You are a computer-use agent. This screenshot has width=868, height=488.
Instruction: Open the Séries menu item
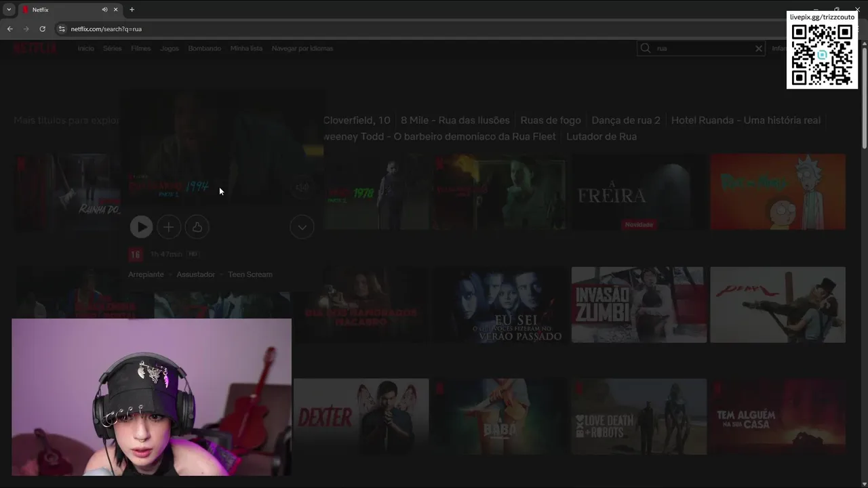point(113,49)
